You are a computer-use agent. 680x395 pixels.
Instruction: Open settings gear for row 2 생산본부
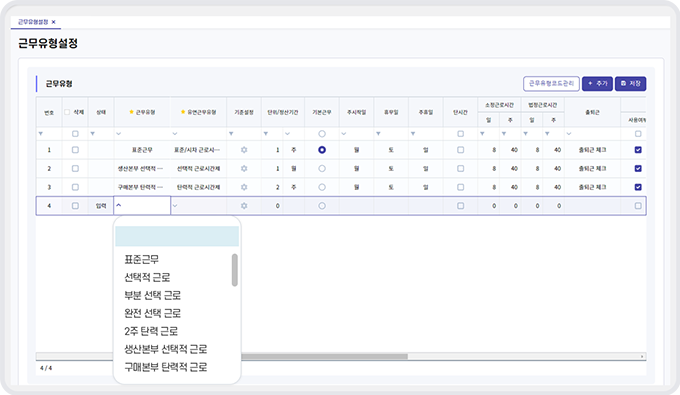[244, 168]
